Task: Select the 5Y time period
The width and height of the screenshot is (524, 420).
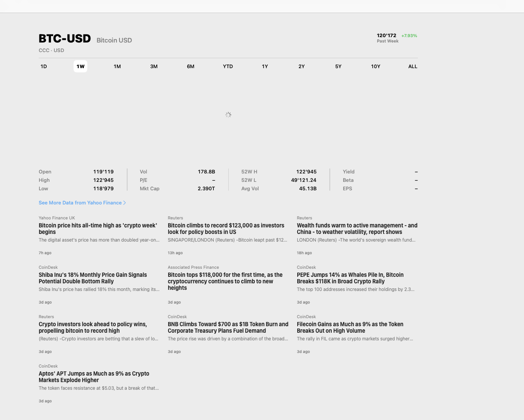Action: 338,66
